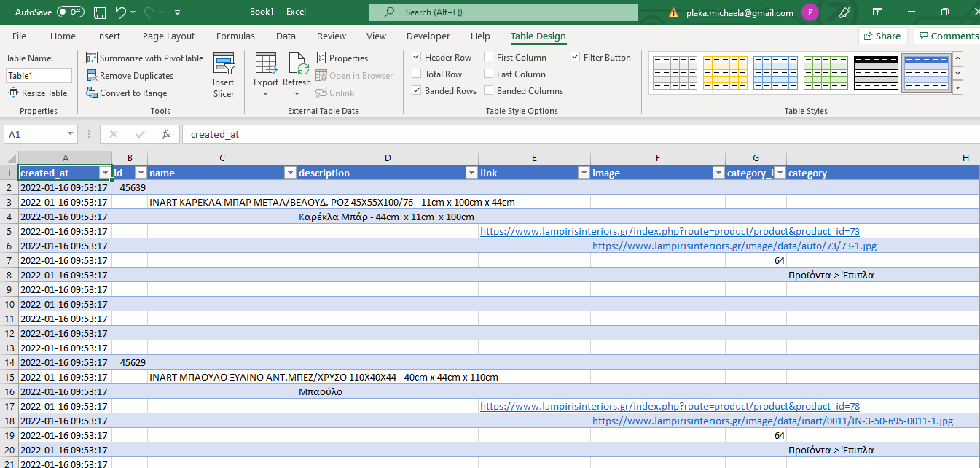Open the Formulas tab
This screenshot has height=468, width=980.
tap(235, 36)
